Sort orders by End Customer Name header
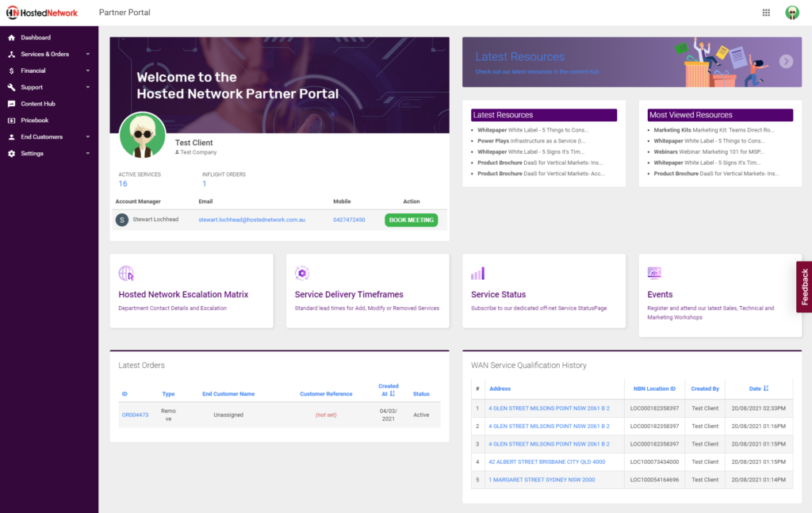The height and width of the screenshot is (513, 812). coord(228,394)
